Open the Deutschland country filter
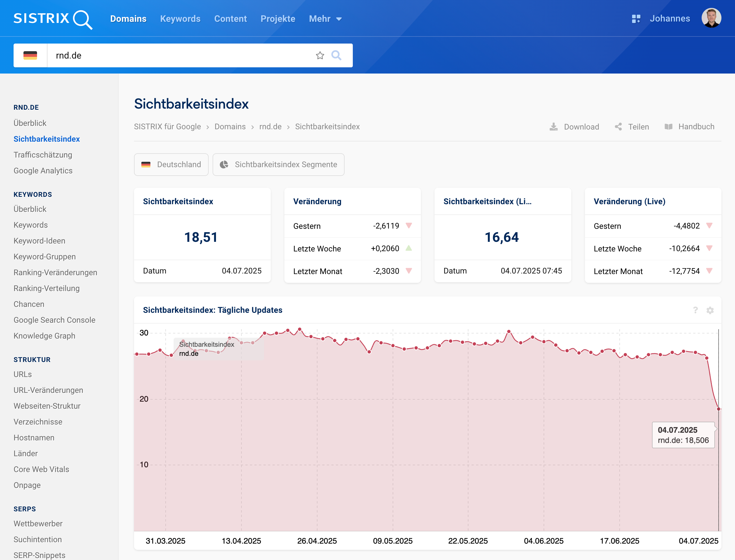 click(171, 164)
